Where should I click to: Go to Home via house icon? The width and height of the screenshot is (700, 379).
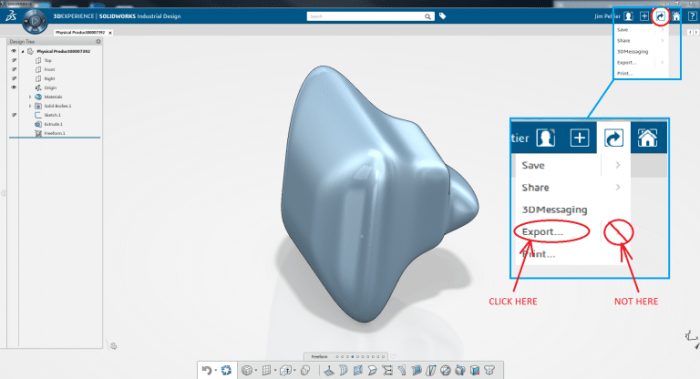[676, 17]
